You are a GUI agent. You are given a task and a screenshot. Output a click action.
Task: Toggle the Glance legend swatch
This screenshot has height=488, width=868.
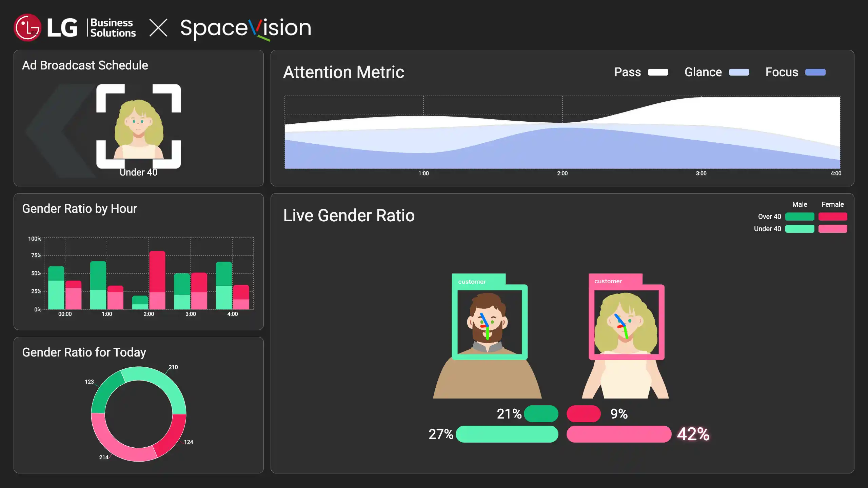[x=739, y=72]
